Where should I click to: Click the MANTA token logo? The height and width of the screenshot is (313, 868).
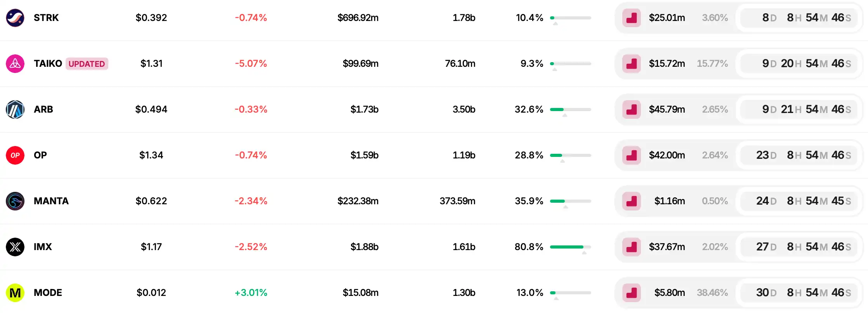15,201
